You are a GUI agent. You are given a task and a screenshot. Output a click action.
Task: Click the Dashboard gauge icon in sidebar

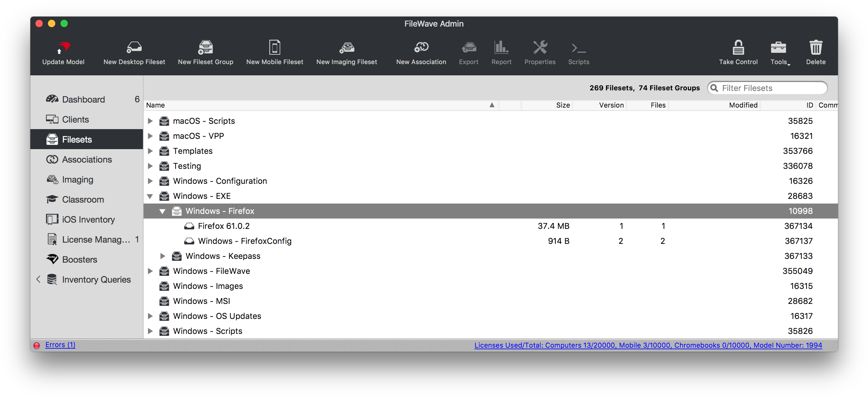click(52, 99)
